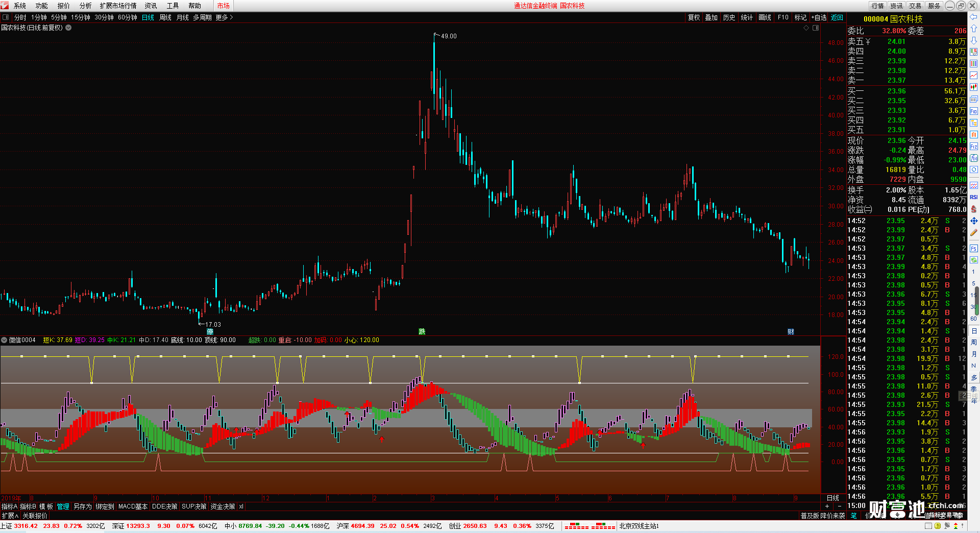The width and height of the screenshot is (980, 533).
Task: Switch to the 月线 period tab
Action: (x=183, y=17)
